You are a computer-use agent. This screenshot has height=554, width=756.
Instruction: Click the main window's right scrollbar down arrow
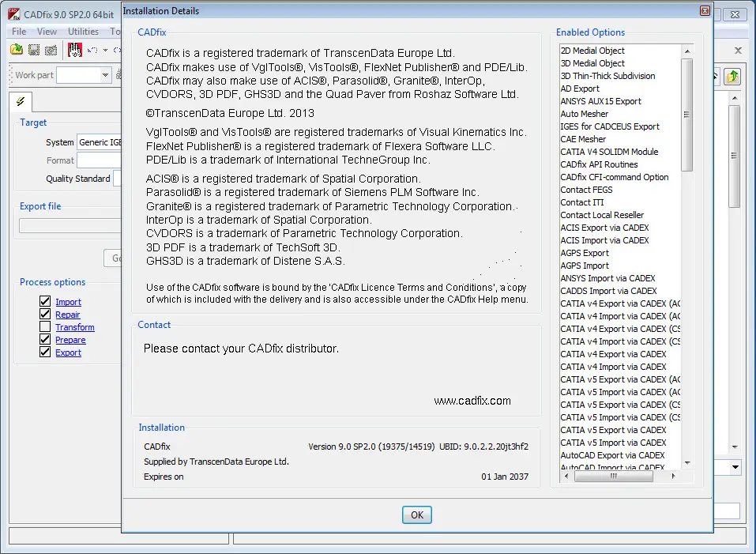[x=735, y=447]
